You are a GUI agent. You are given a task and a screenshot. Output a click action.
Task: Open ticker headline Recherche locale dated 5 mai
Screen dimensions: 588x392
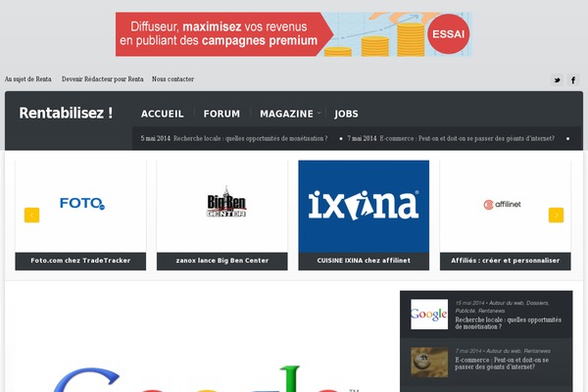251,138
